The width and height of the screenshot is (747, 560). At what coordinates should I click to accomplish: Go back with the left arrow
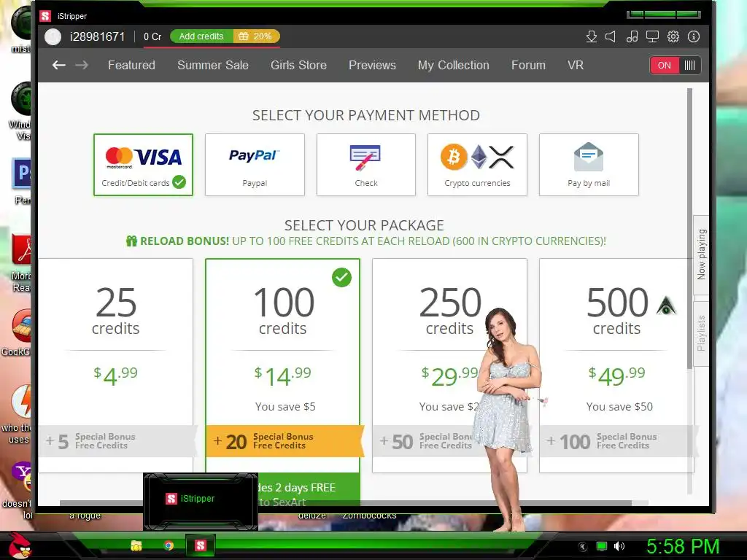[x=58, y=65]
